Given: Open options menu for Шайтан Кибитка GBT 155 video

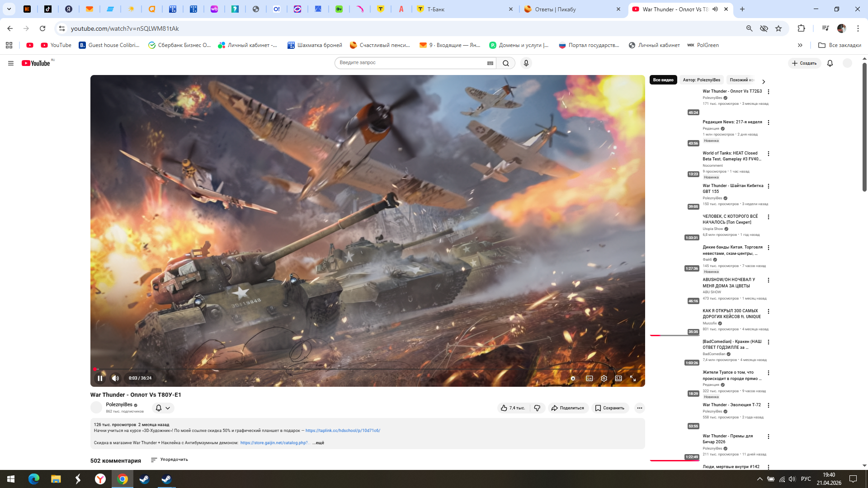Looking at the screenshot, I should point(769,186).
